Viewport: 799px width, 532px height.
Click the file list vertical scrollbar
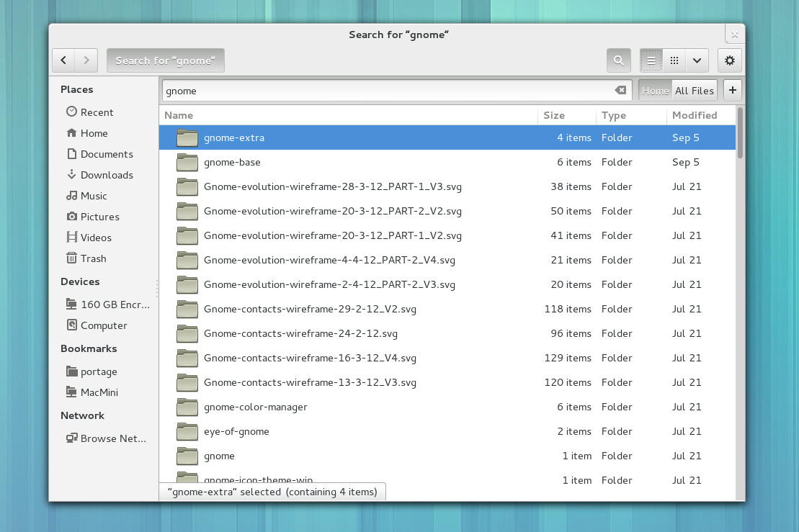(x=740, y=133)
